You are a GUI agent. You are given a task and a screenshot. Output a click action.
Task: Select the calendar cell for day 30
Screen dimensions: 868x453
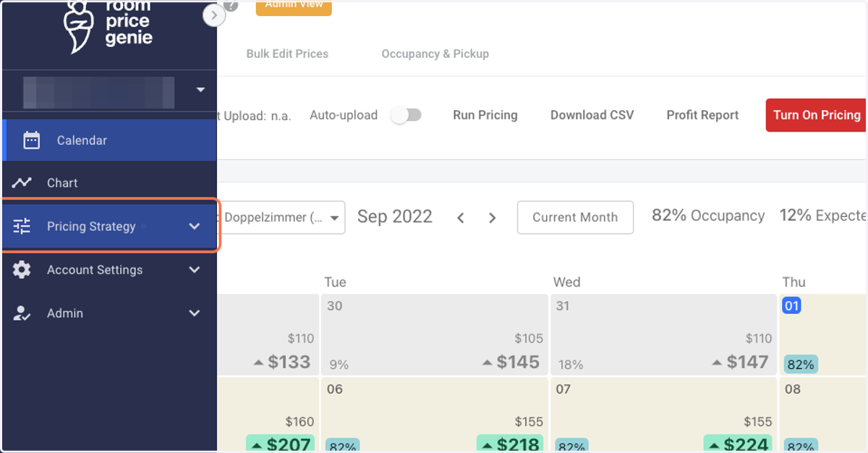(434, 334)
